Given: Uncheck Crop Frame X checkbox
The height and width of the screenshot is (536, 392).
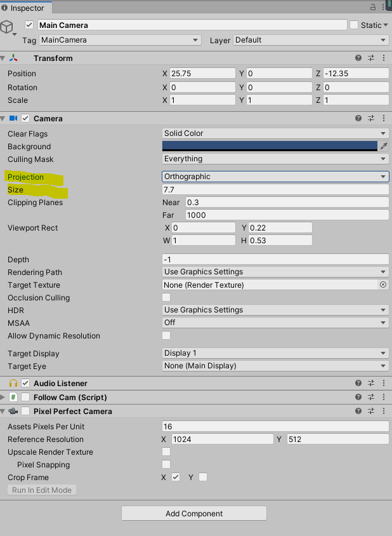Looking at the screenshot, I should pos(176,477).
